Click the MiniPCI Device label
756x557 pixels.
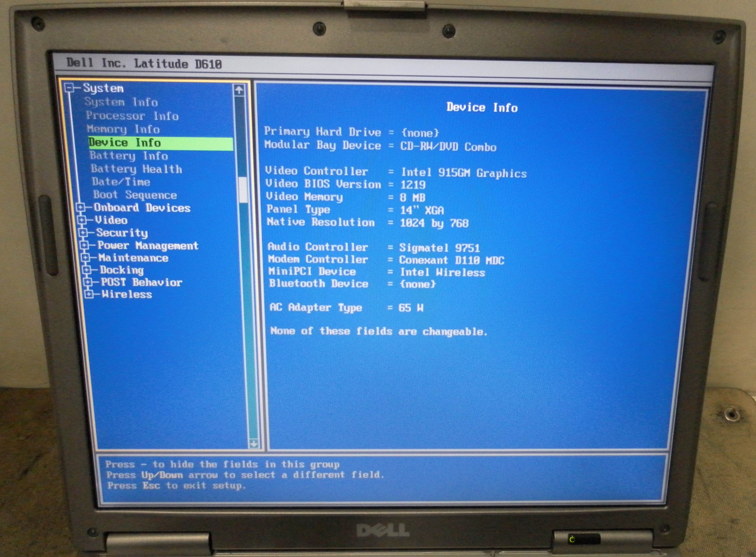[x=312, y=271]
